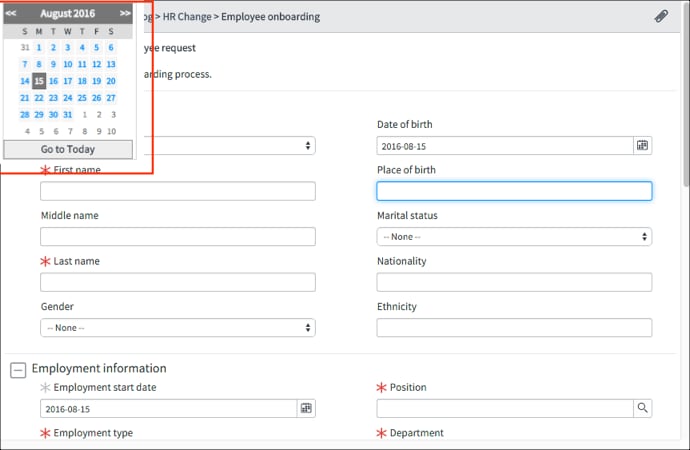Pick August 1 in the calendar
690x450 pixels.
click(39, 48)
